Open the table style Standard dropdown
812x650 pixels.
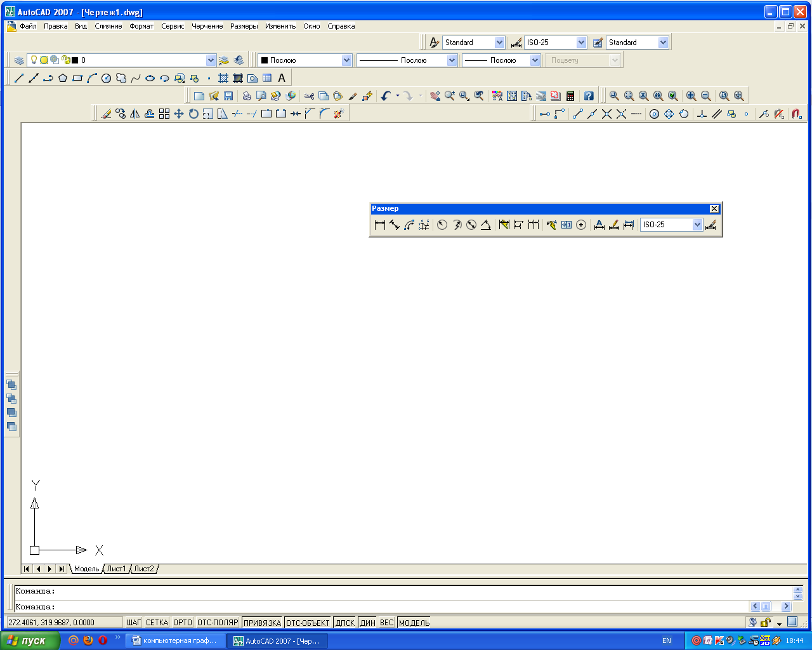click(663, 43)
